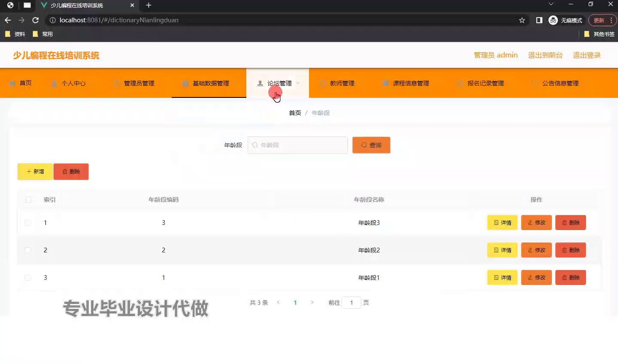This screenshot has width=618, height=364.
Task: Click 管理员 admin link
Action: [x=496, y=55]
